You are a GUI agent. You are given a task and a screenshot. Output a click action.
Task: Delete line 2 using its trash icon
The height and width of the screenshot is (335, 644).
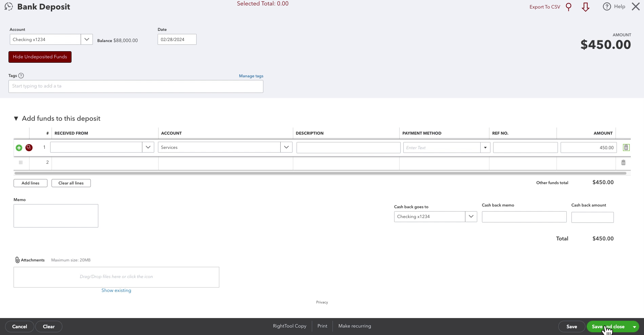click(623, 162)
